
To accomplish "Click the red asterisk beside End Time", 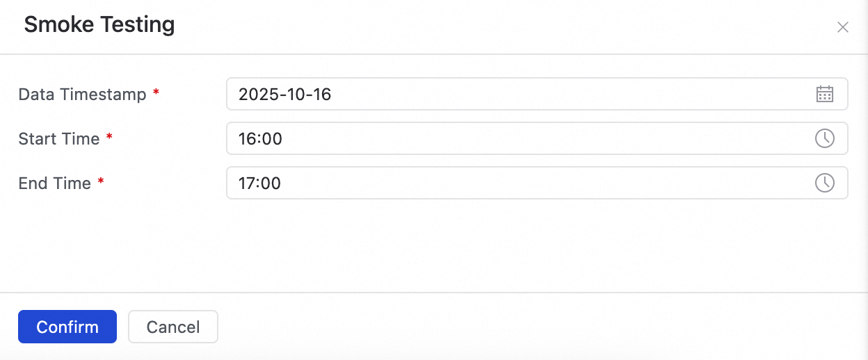I will pos(101,182).
